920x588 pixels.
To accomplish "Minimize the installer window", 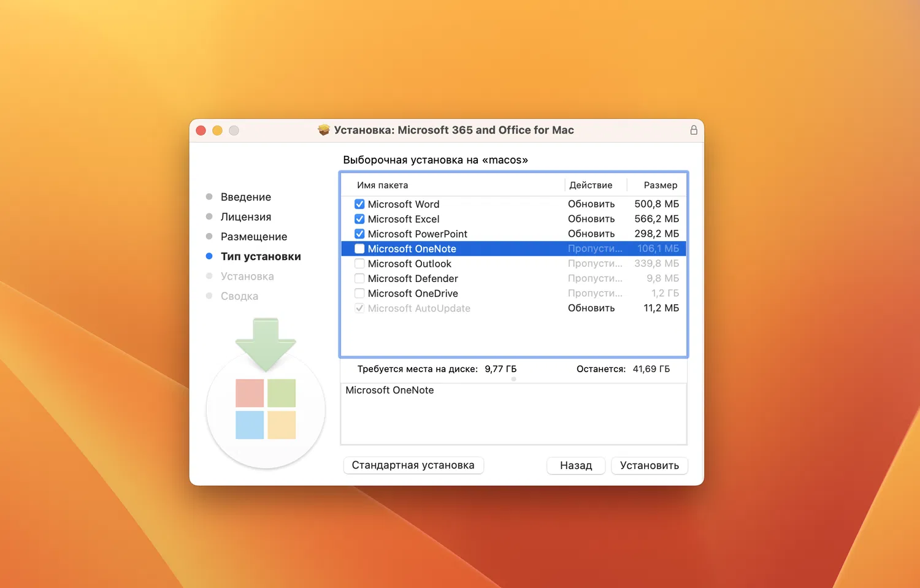I will pos(217,130).
